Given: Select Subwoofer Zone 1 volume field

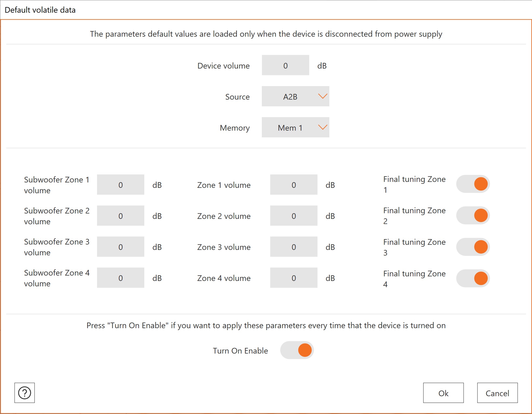Looking at the screenshot, I should point(121,185).
